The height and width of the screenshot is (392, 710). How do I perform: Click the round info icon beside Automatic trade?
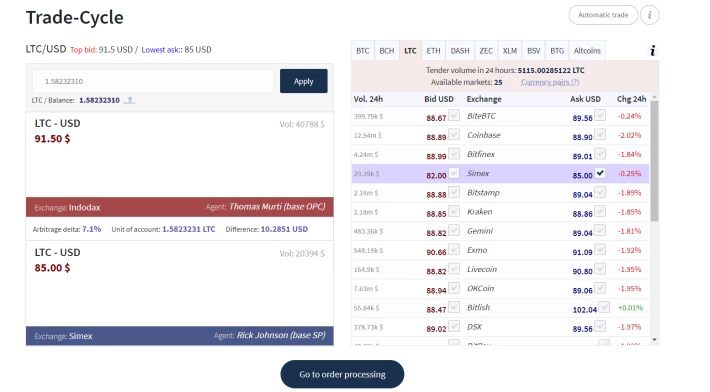(x=649, y=15)
